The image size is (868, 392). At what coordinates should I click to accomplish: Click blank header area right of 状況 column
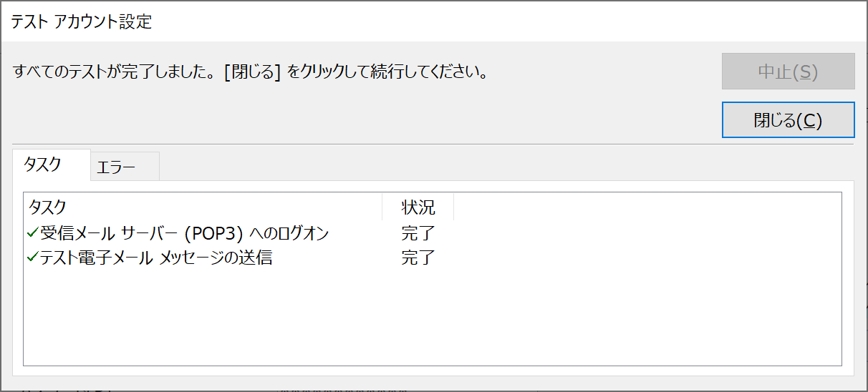click(x=647, y=207)
